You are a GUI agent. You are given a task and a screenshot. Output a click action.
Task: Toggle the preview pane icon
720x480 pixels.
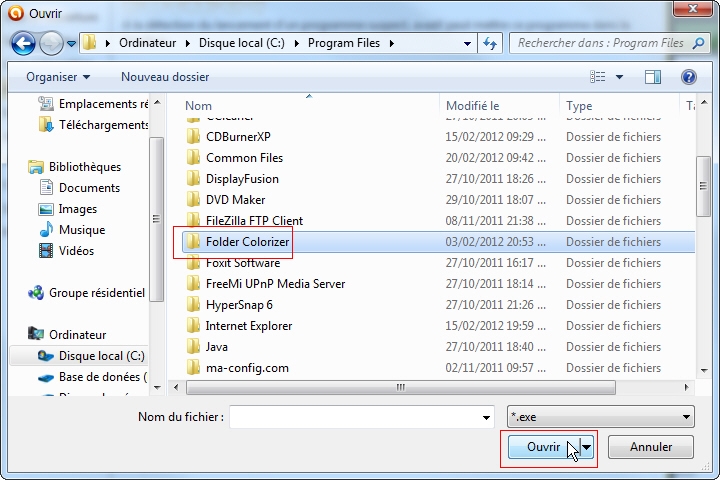click(x=652, y=77)
